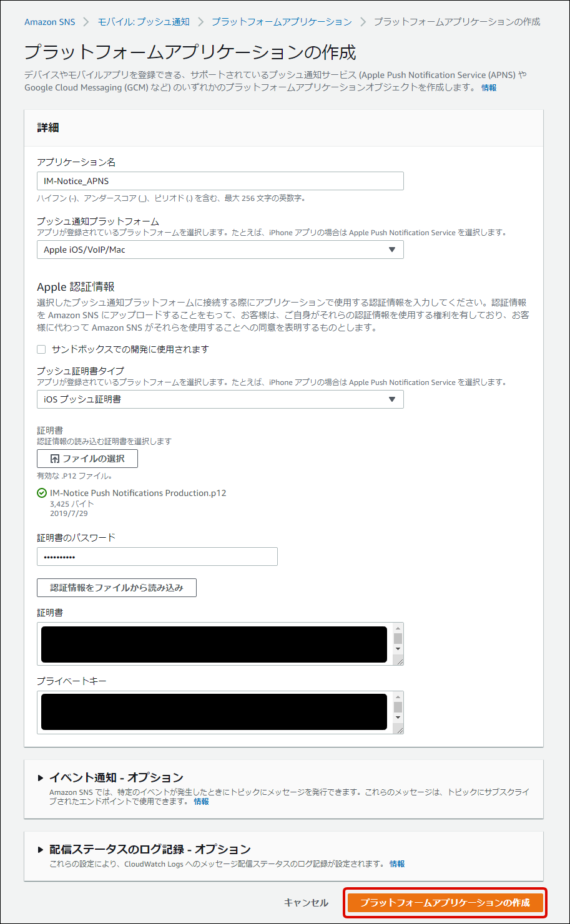Click resize grip of 証明書 text area
Screen dimensions: 570x924
point(399,661)
